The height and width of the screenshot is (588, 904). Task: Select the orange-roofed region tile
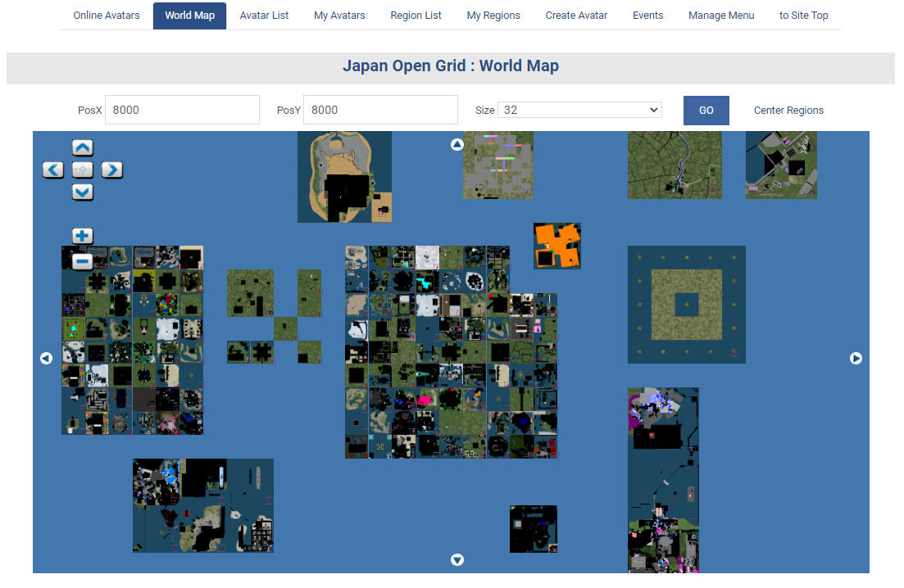[x=557, y=246]
